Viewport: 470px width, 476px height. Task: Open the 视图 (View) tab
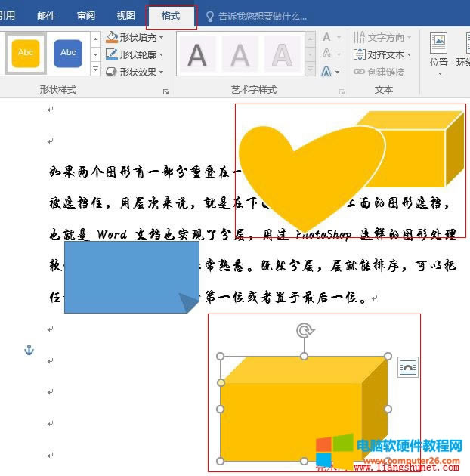(x=126, y=16)
